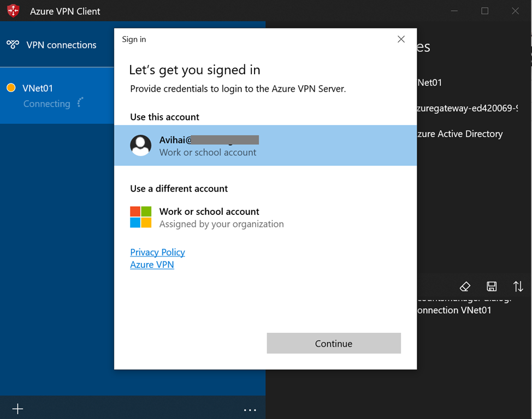The width and height of the screenshot is (532, 419).
Task: Click the Azure VPN Client shield logo
Action: click(x=13, y=10)
